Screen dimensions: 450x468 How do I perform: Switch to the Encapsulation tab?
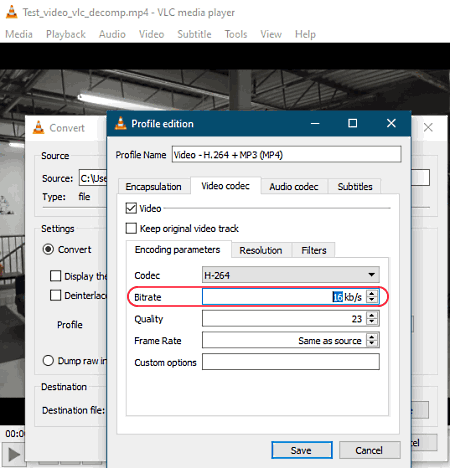pyautogui.click(x=154, y=186)
